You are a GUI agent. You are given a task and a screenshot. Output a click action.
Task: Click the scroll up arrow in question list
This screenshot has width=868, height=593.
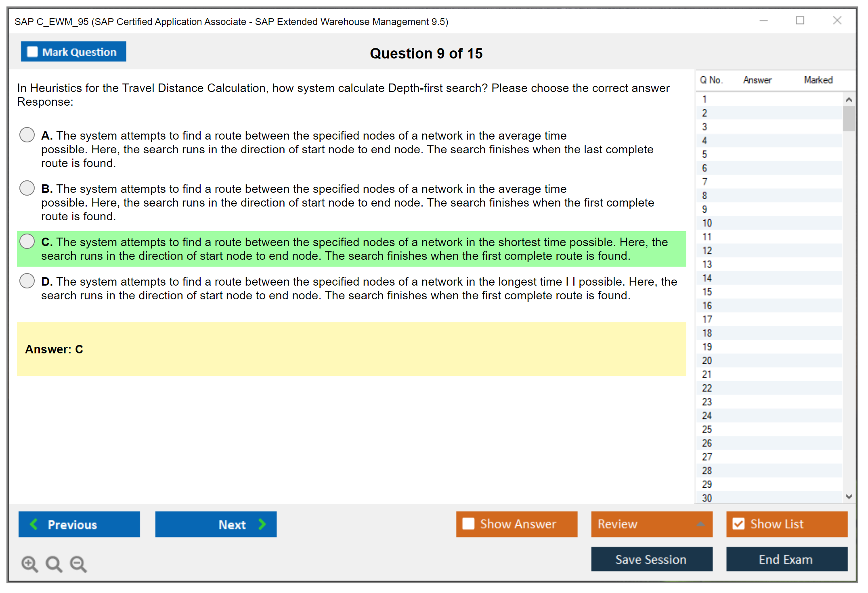pyautogui.click(x=849, y=100)
